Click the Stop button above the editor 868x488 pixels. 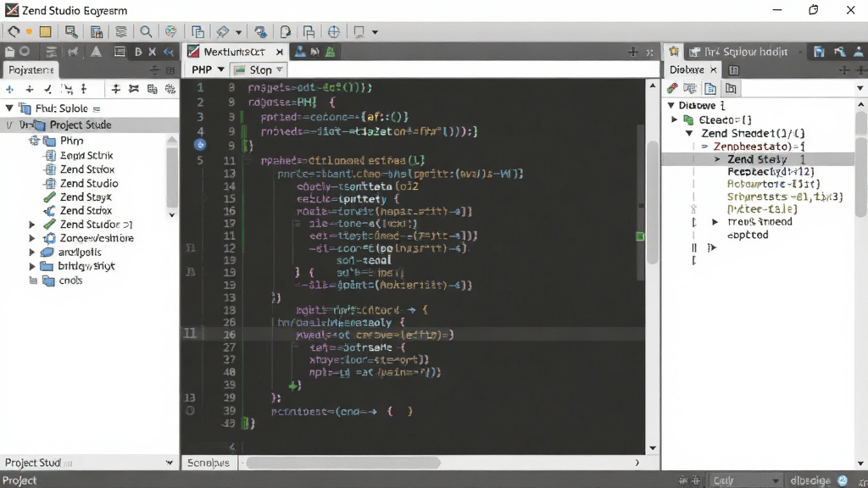[x=259, y=69]
